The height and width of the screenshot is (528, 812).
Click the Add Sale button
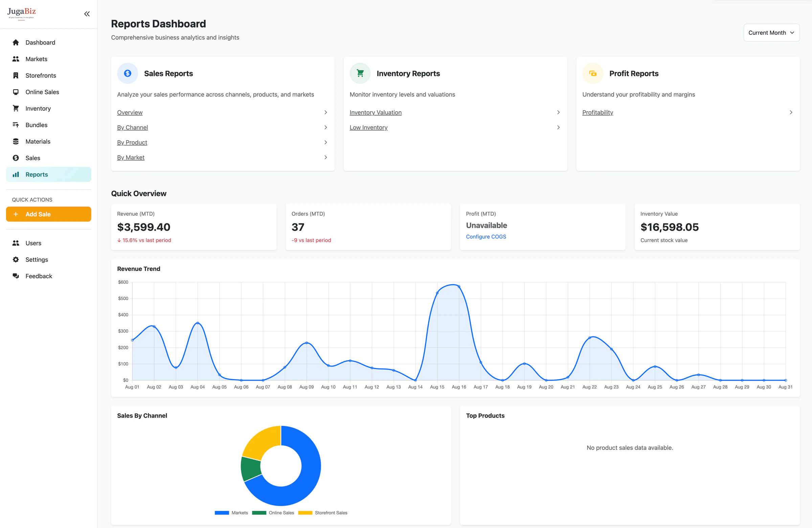pos(48,214)
